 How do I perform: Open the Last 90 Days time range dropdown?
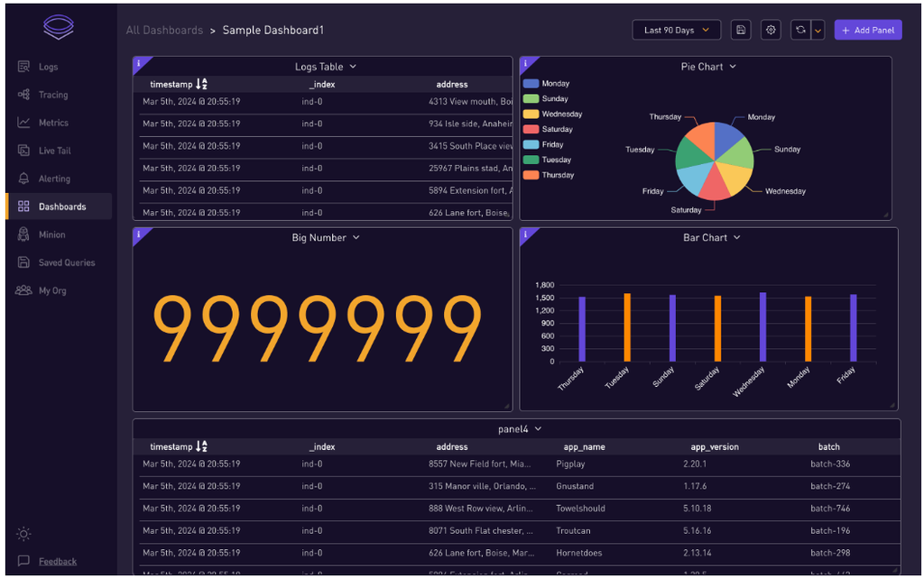pos(676,30)
